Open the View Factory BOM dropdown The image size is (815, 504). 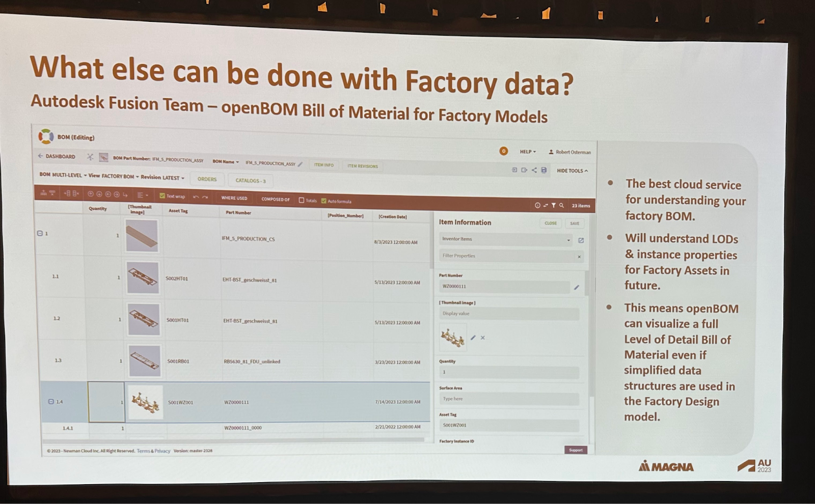tap(114, 176)
